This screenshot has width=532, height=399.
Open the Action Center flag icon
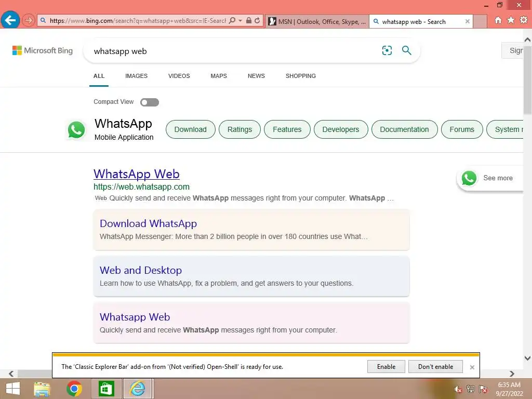click(484, 389)
